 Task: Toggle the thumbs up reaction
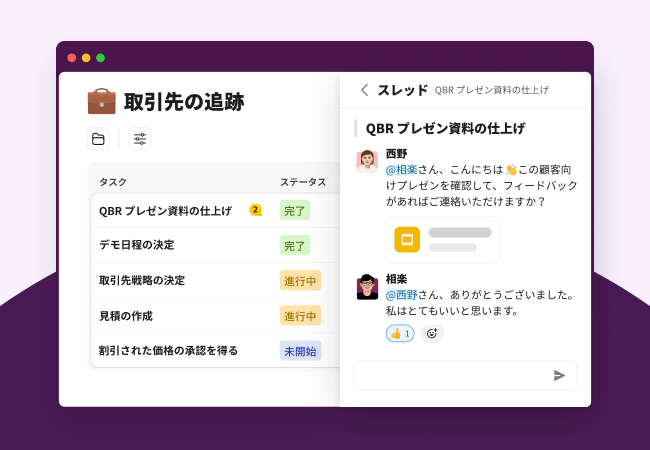(x=400, y=333)
